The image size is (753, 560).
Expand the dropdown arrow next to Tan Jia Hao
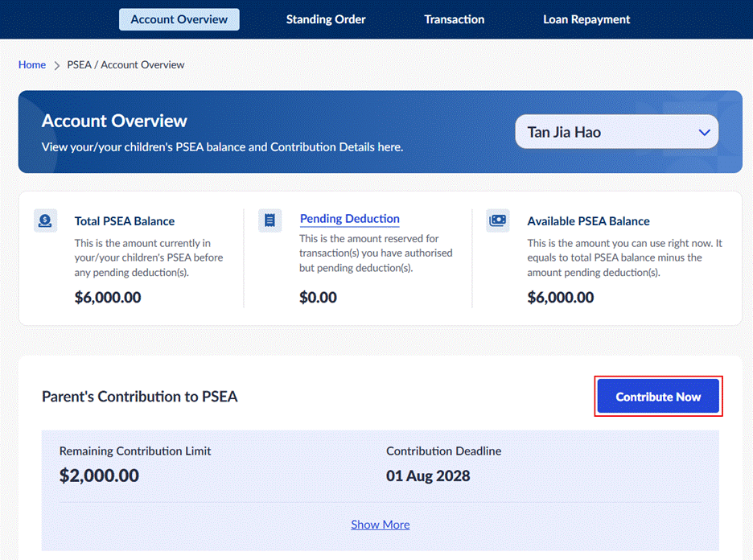[704, 133]
